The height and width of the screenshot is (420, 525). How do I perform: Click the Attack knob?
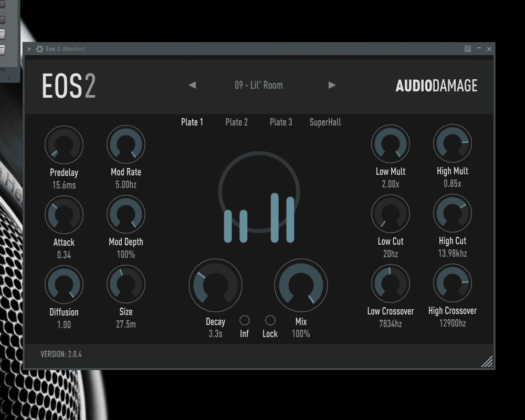[64, 215]
